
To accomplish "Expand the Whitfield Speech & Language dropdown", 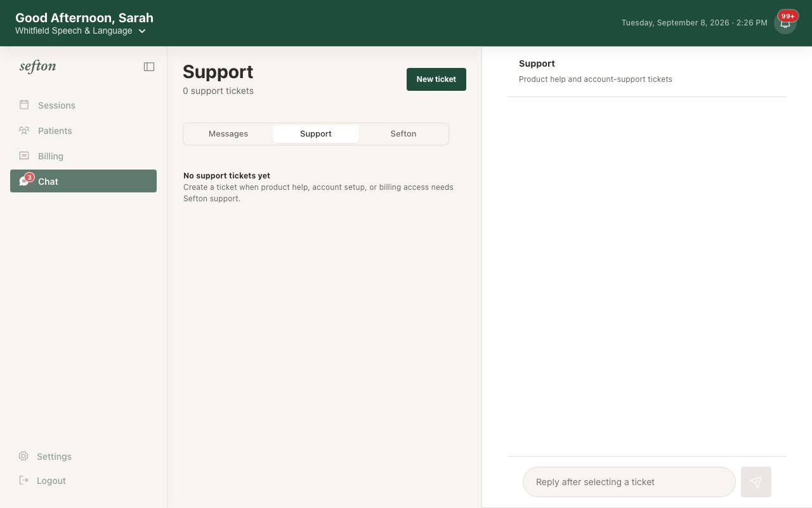I will [81, 30].
